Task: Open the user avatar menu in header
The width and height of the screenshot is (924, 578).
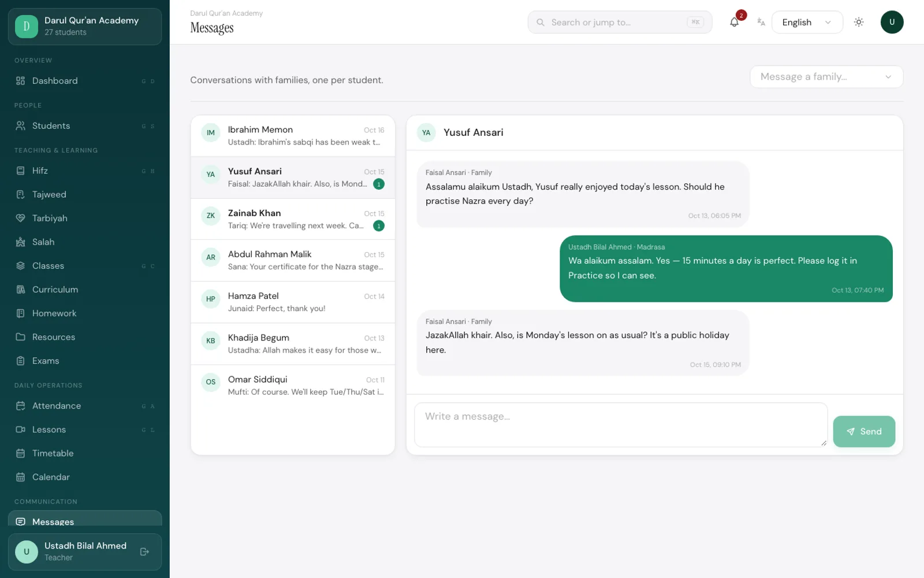Action: pos(892,22)
